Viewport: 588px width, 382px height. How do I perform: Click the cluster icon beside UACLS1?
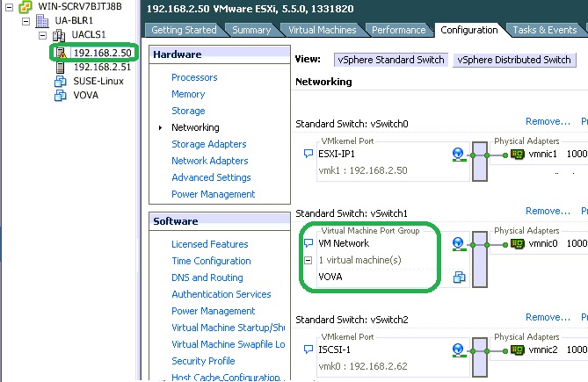tap(59, 35)
